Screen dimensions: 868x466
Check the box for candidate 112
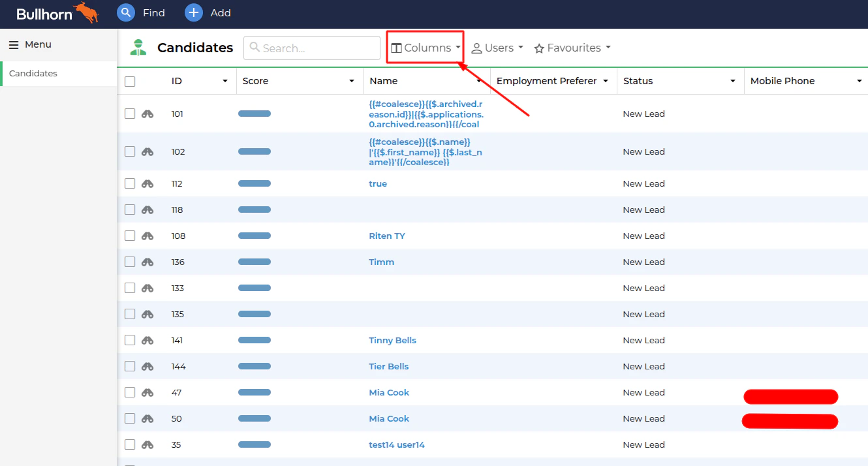pyautogui.click(x=130, y=183)
